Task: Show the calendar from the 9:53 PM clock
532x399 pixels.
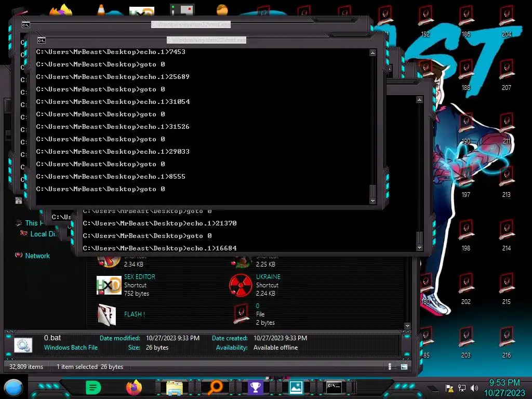Action: [504, 388]
